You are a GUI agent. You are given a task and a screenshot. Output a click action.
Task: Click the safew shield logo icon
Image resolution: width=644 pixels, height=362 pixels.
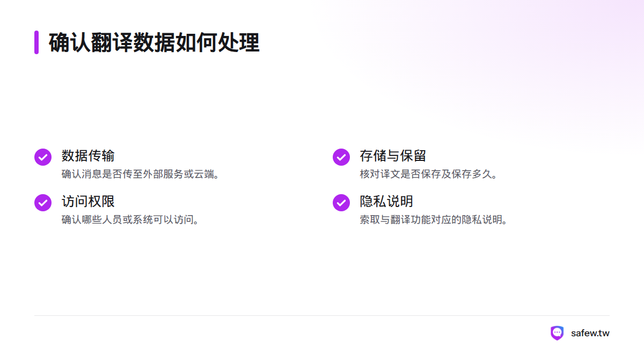tap(557, 333)
